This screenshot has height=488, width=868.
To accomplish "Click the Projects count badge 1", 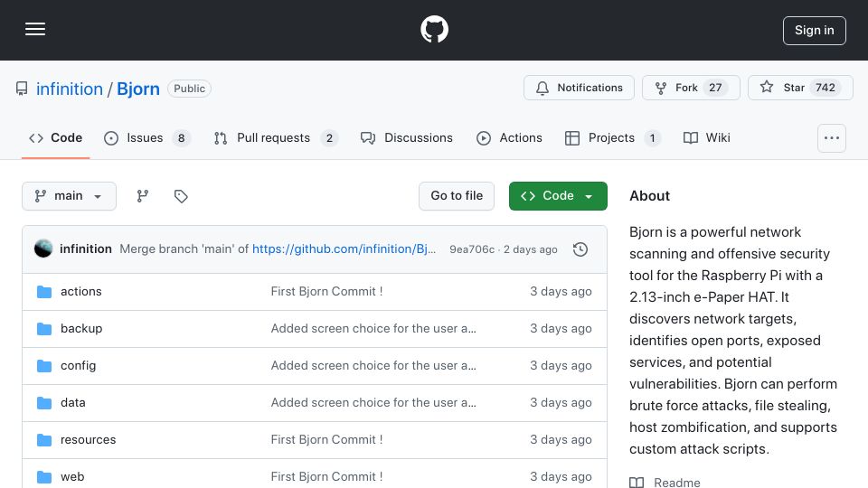I will coord(652,137).
